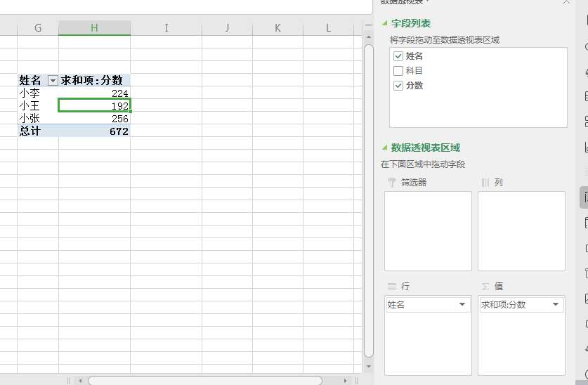Select the 总计 total label cell
The height and width of the screenshot is (385, 588).
click(x=38, y=131)
